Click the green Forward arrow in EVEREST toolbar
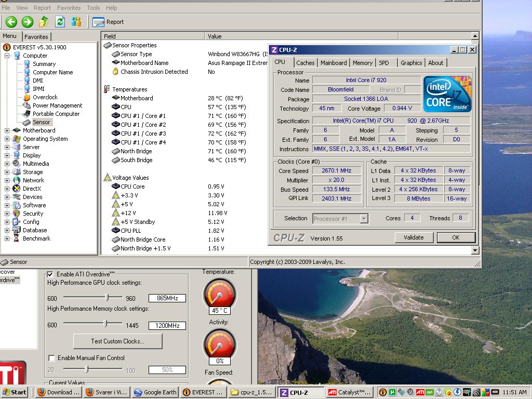 (x=28, y=22)
